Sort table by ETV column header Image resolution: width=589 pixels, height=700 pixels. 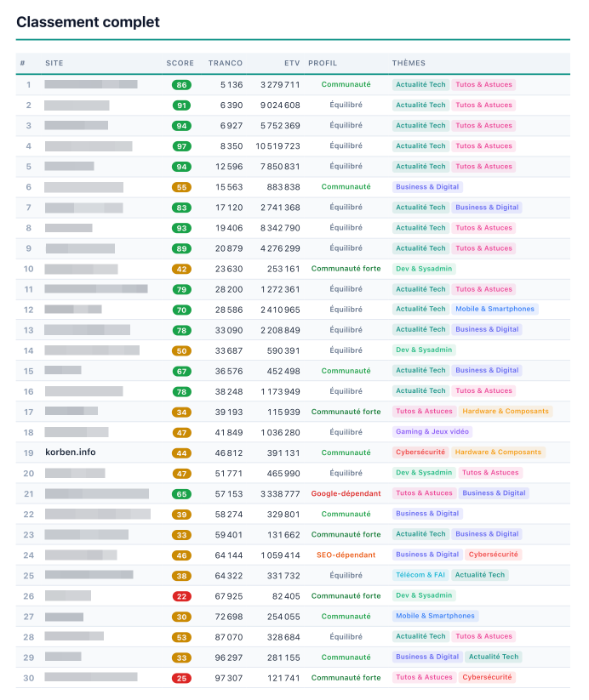tap(292, 64)
